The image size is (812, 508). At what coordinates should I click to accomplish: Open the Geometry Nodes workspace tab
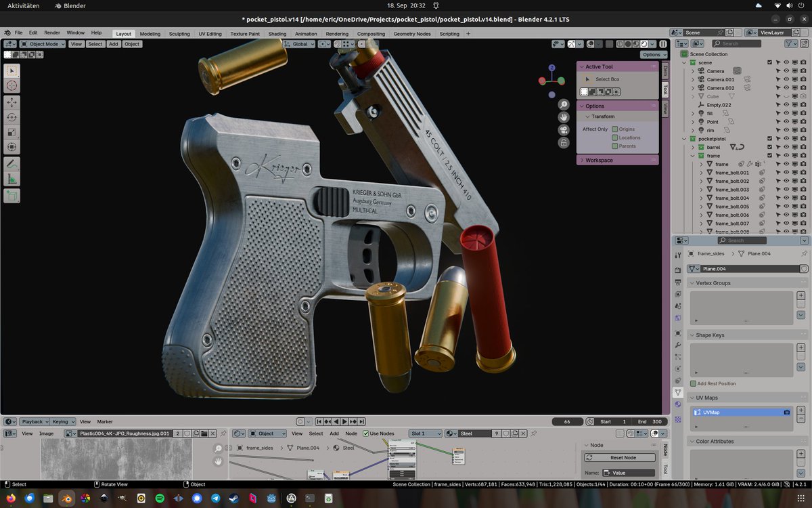point(412,33)
